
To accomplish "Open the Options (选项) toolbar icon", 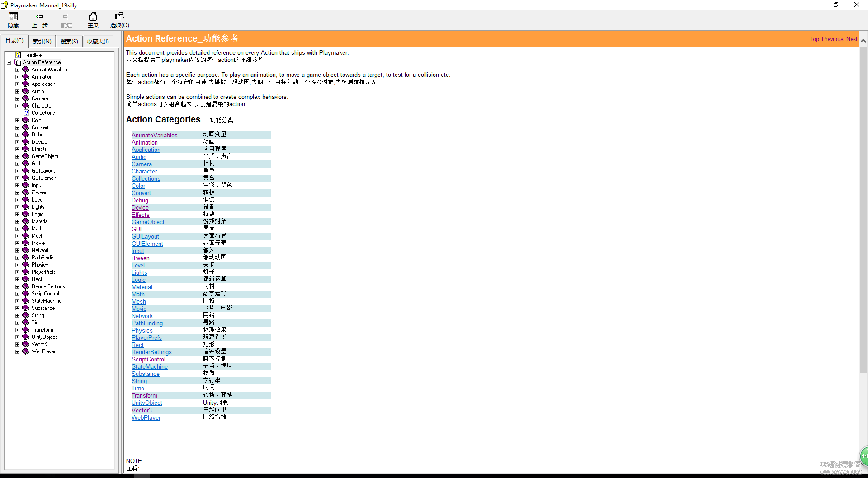I will click(x=119, y=17).
